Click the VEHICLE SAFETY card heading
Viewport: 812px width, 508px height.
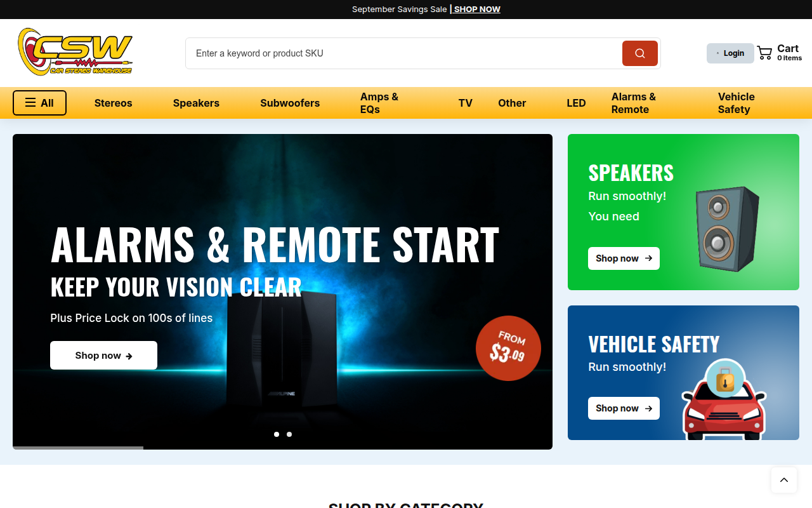[x=654, y=344]
